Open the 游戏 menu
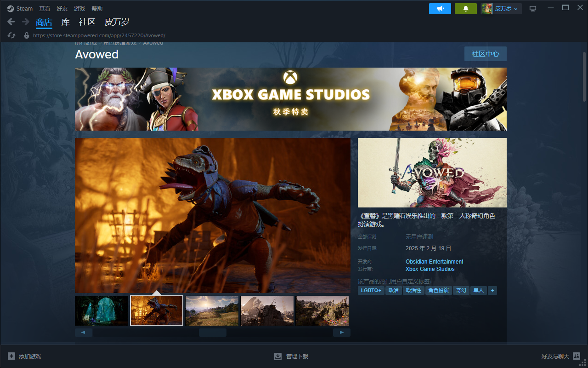Screen dimensions: 588x368 [79, 9]
